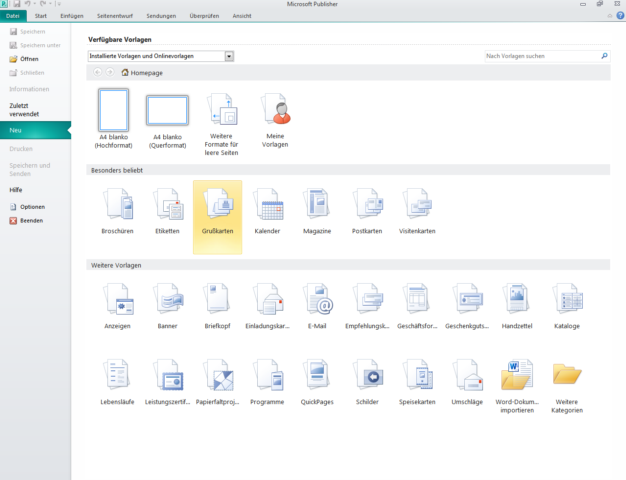Screen dimensions: 626x480
Task: Choose Word-Dokument importieren
Action: tap(517, 386)
